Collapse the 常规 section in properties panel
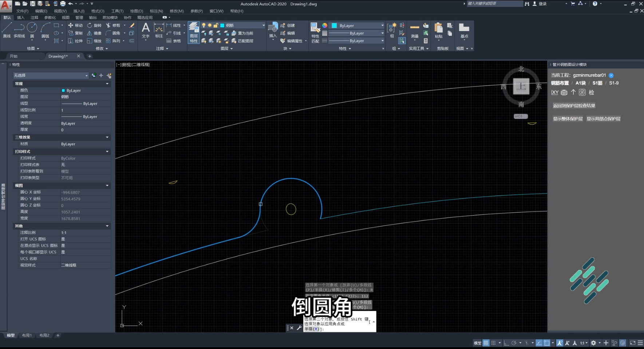The height and width of the screenshot is (349, 644). pyautogui.click(x=107, y=84)
